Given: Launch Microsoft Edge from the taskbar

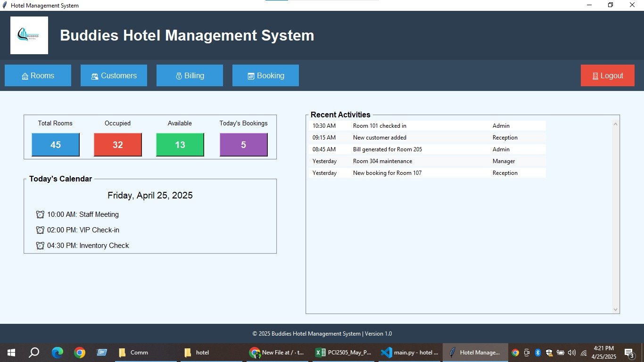Looking at the screenshot, I should click(x=57, y=353).
